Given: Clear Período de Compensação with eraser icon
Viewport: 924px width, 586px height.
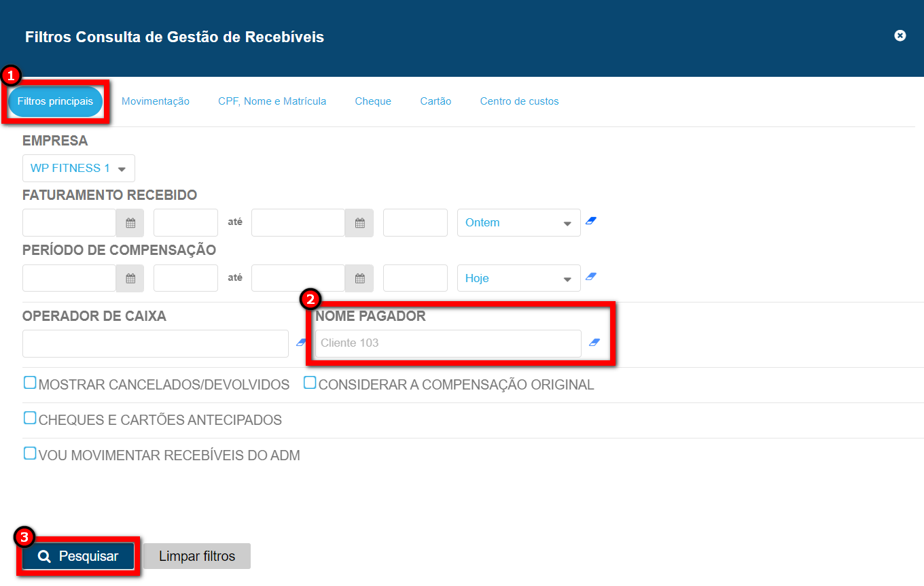Looking at the screenshot, I should (x=590, y=277).
